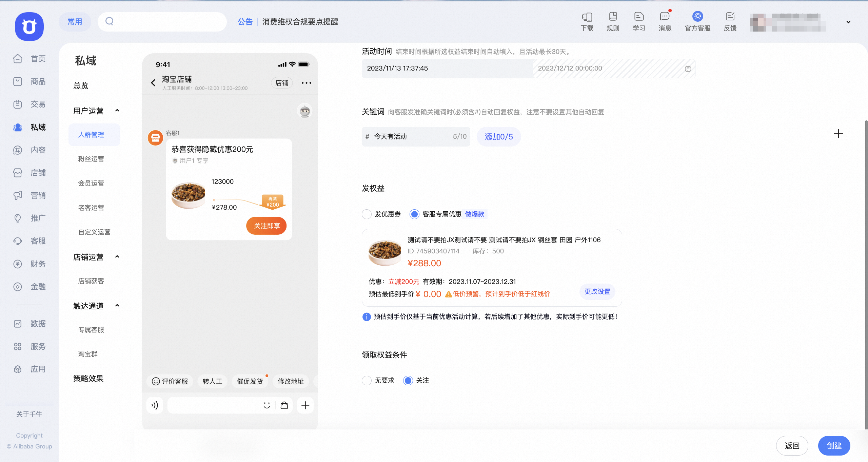Click 店铺 button in phone preview

coord(282,83)
